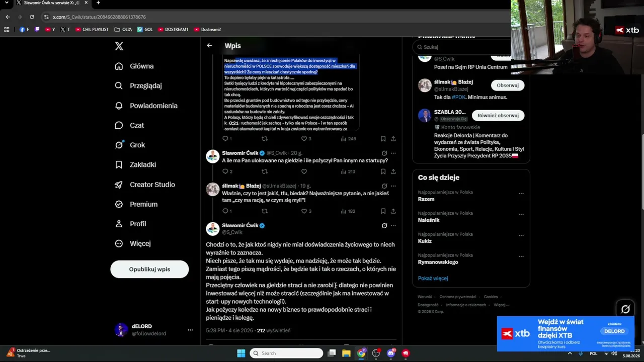
Task: Expand the Więcej menu
Action: point(133,243)
